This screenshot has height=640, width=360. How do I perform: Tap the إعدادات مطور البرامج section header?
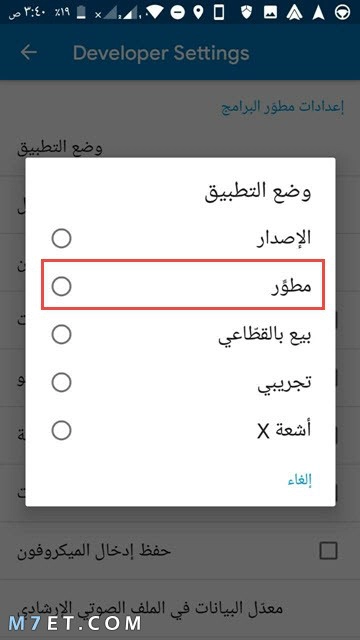[282, 108]
